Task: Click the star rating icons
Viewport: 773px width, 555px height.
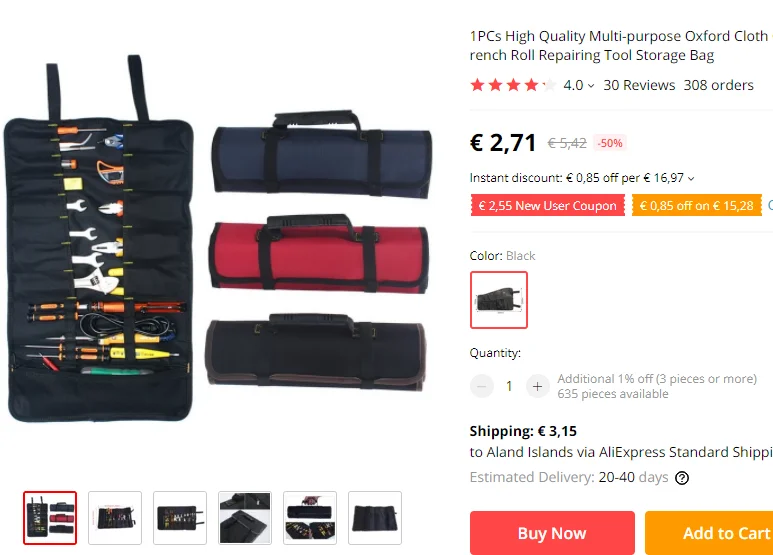Action: 513,85
